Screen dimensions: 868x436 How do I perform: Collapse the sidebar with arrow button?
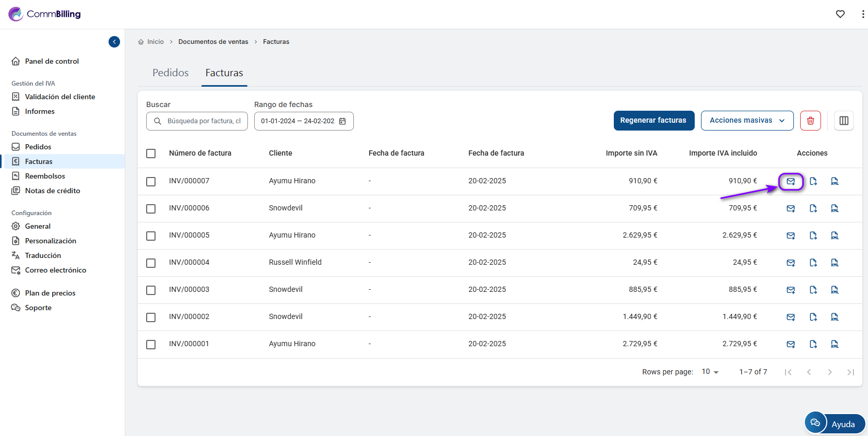[114, 42]
